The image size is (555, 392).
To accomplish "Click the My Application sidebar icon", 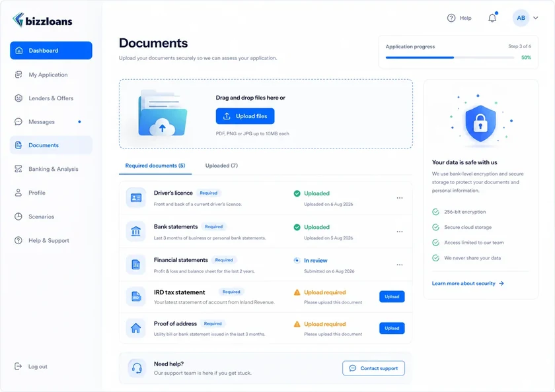I will pyautogui.click(x=18, y=75).
